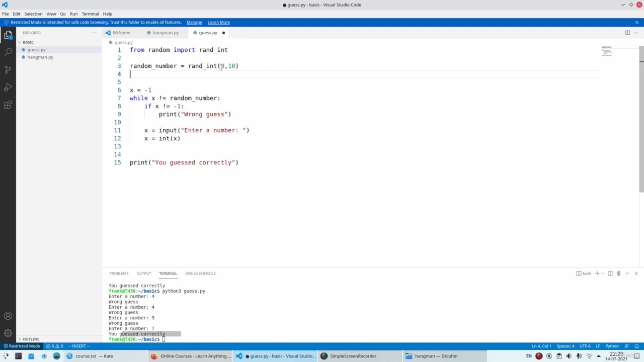Viewport: 644px width, 362px height.
Task: Switch to the Debug Console tab
Action: [200, 274]
